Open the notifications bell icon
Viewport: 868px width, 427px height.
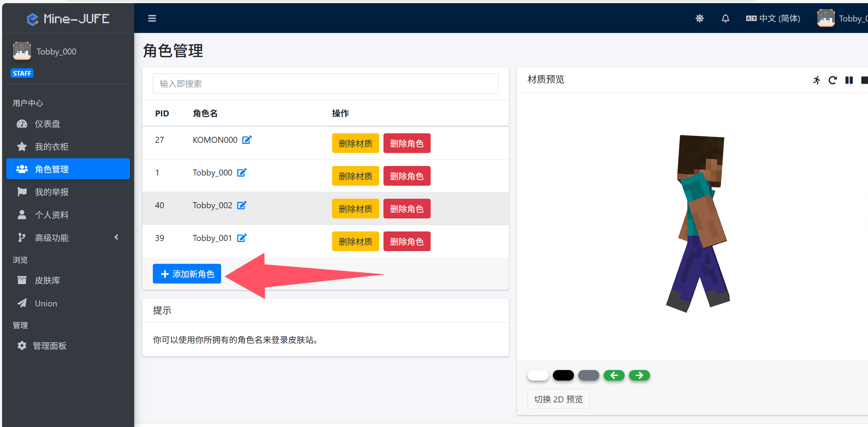[x=725, y=18]
